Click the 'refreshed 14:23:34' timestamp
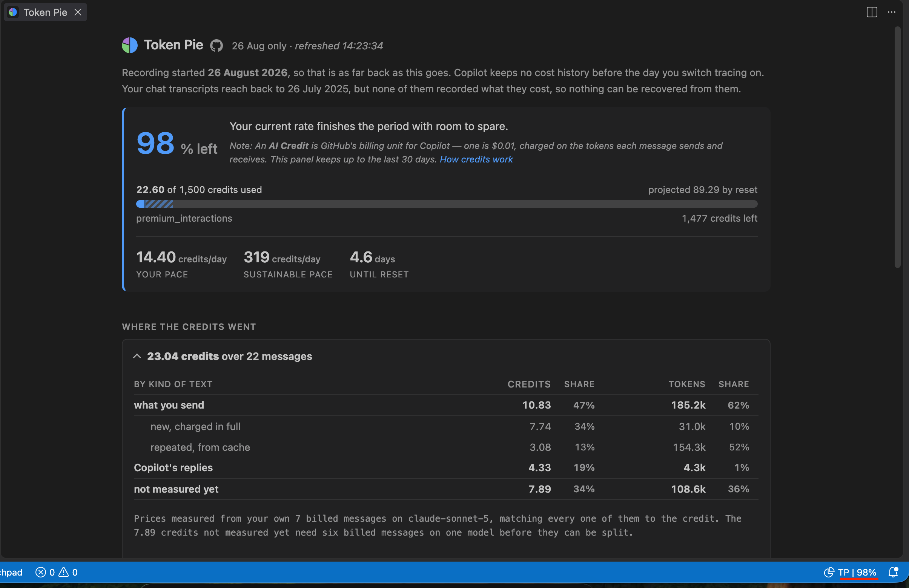Viewport: 909px width, 588px height. click(x=339, y=46)
